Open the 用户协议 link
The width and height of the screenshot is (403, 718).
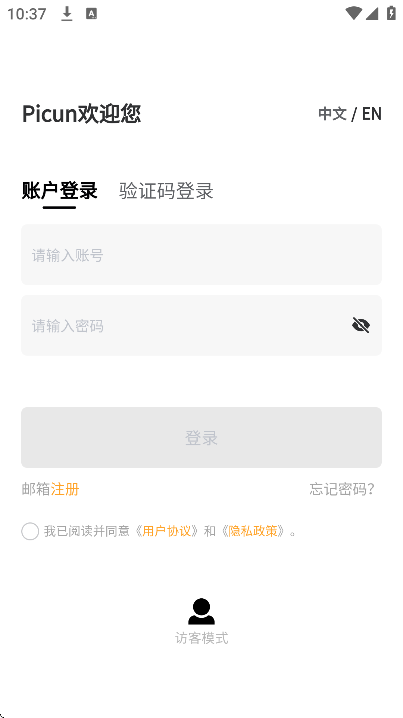pyautogui.click(x=167, y=531)
